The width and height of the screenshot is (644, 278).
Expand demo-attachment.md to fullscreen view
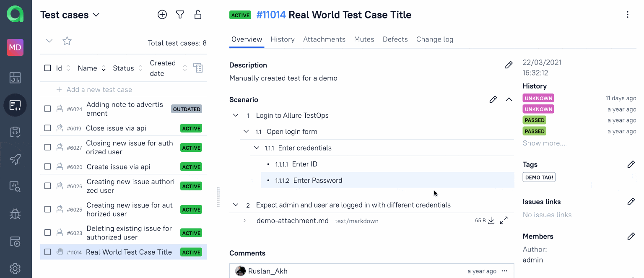pyautogui.click(x=504, y=221)
